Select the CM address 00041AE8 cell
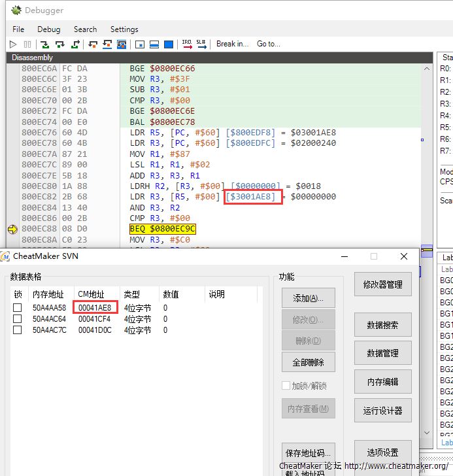This screenshot has height=476, width=453. point(95,308)
